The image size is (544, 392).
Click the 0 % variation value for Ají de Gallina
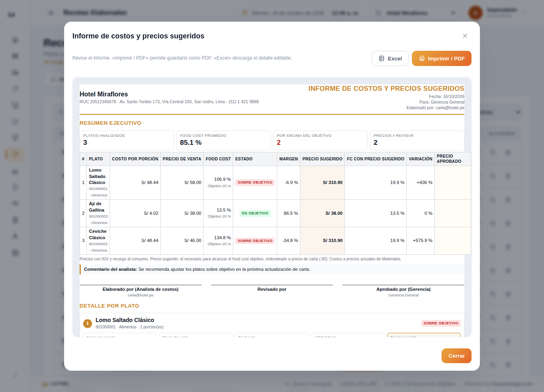428,213
